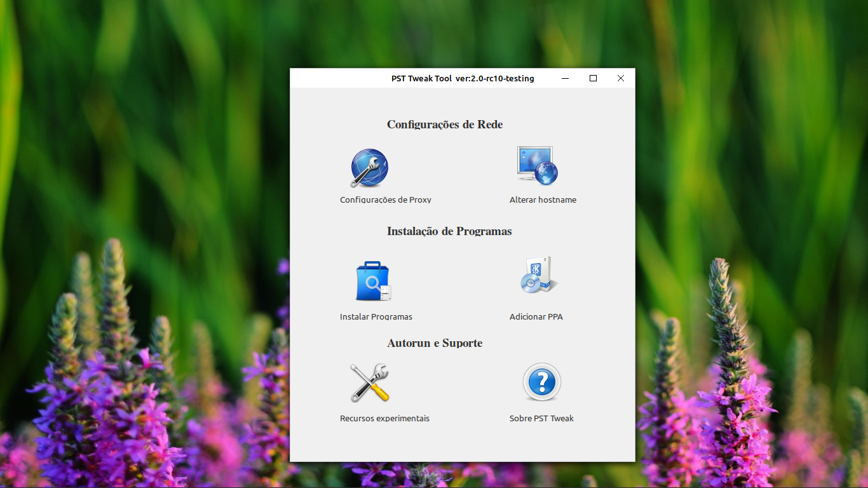Click the PST Tweak Tool title bar text
The width and height of the screenshot is (868, 488).
(463, 79)
